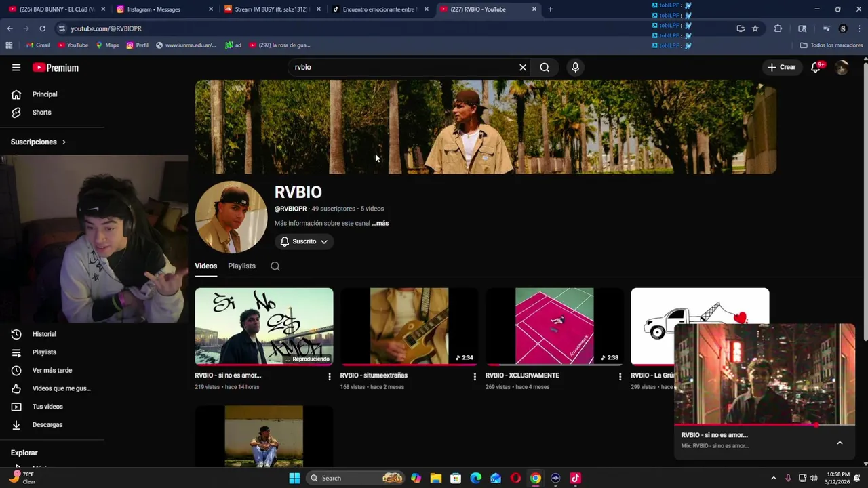Expand the miniplayer queue chevron

[x=840, y=443]
